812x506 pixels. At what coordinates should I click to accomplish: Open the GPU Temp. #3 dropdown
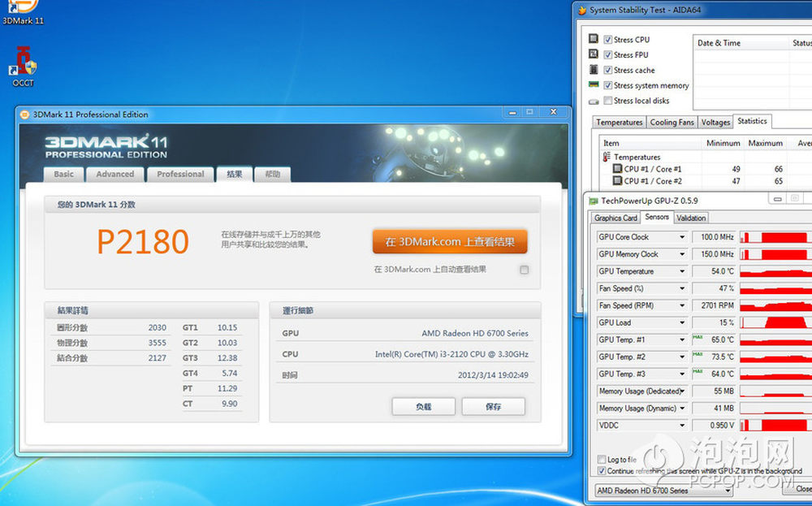(682, 374)
